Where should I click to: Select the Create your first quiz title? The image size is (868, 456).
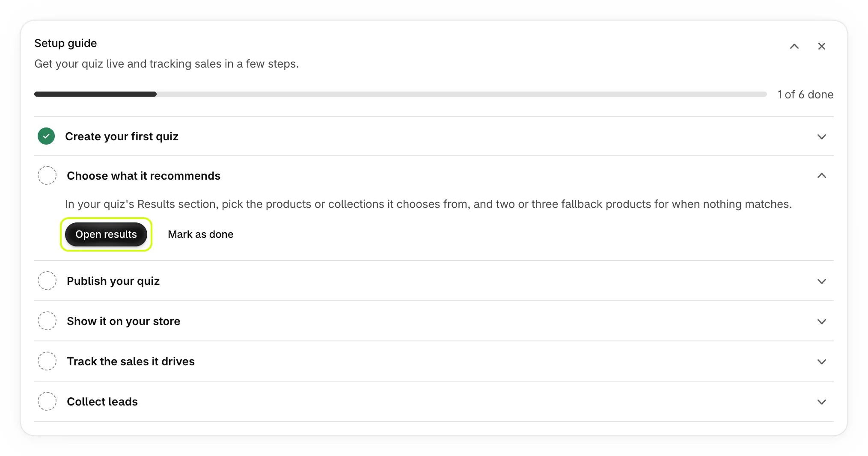122,136
